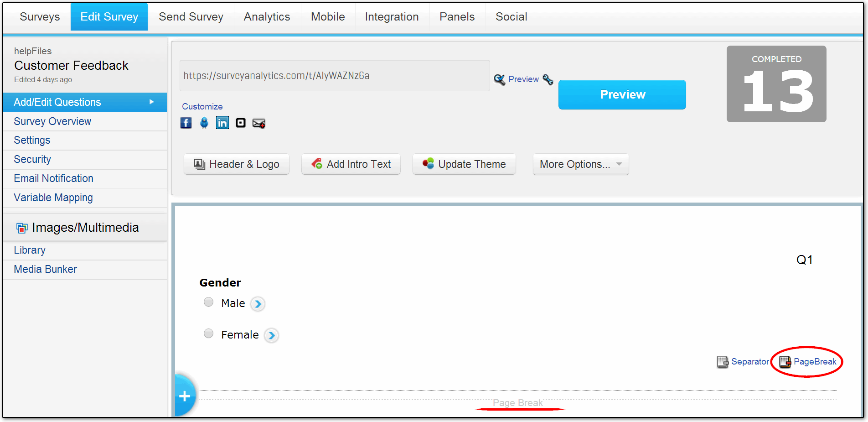
Task: Open the Surveys tab
Action: click(x=40, y=17)
